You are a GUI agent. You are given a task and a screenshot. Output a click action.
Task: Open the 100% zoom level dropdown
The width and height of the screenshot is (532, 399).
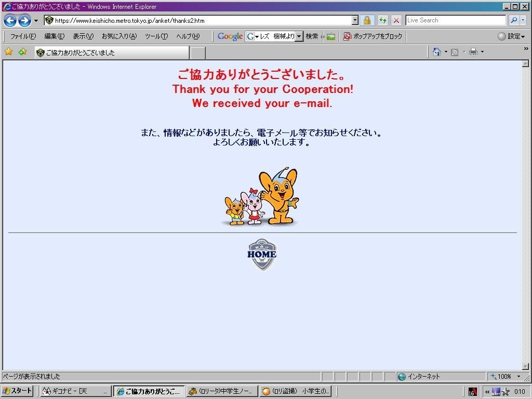506,376
